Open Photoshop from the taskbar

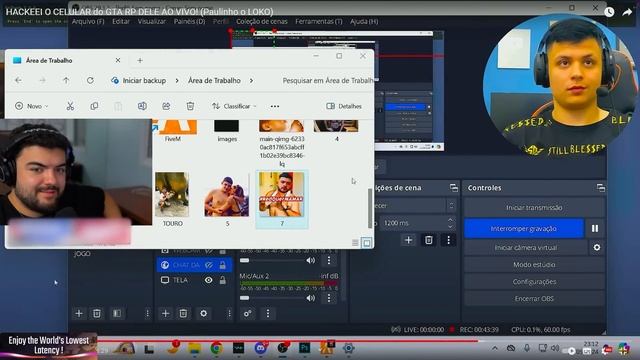pyautogui.click(x=304, y=348)
